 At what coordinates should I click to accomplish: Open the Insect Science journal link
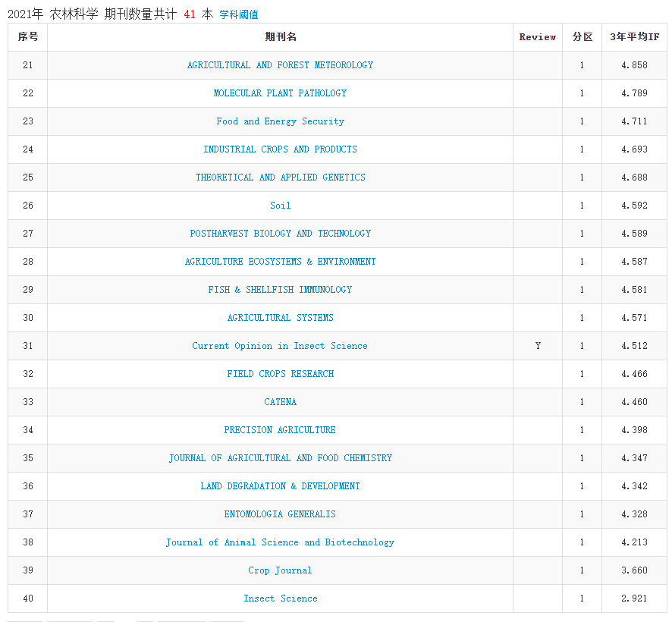(281, 598)
